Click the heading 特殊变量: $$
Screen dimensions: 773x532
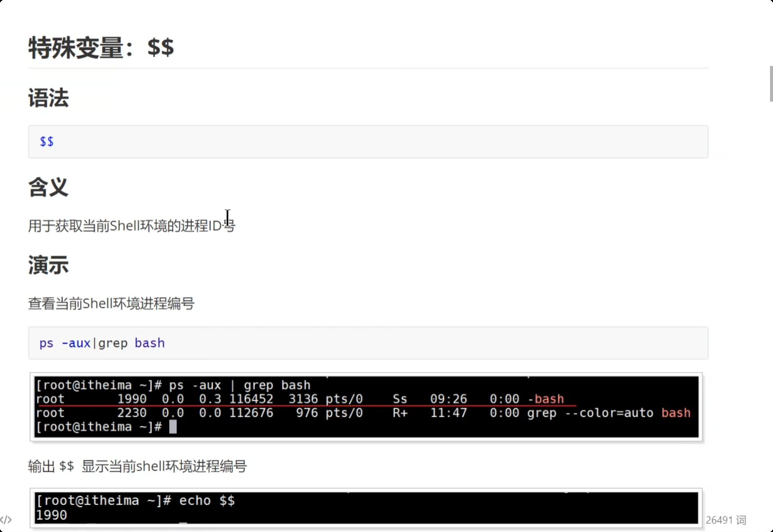click(101, 48)
